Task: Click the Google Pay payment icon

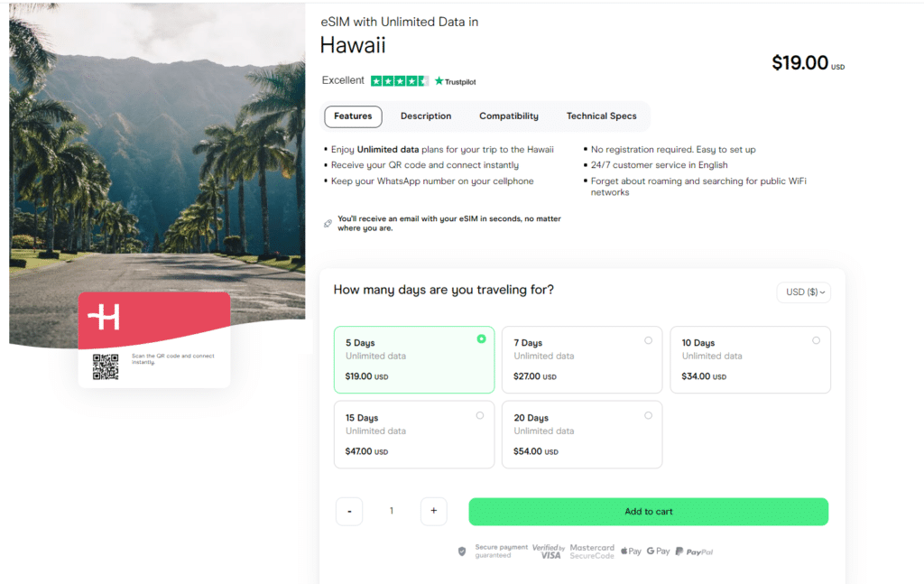Action: [x=658, y=550]
